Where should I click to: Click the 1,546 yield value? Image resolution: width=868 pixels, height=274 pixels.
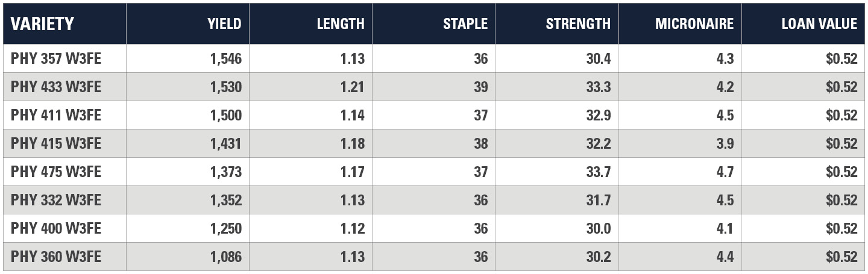coord(225,58)
